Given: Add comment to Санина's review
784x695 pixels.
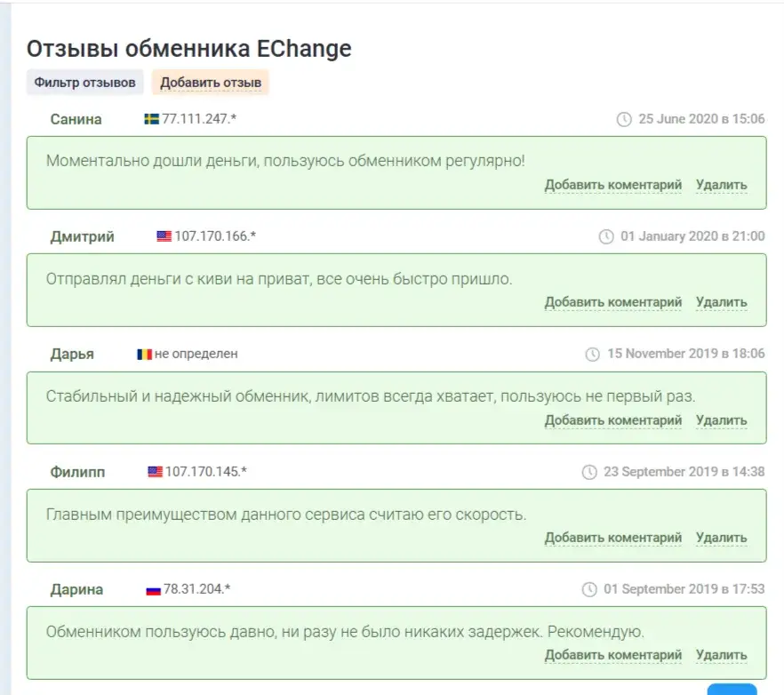Looking at the screenshot, I should 613,185.
